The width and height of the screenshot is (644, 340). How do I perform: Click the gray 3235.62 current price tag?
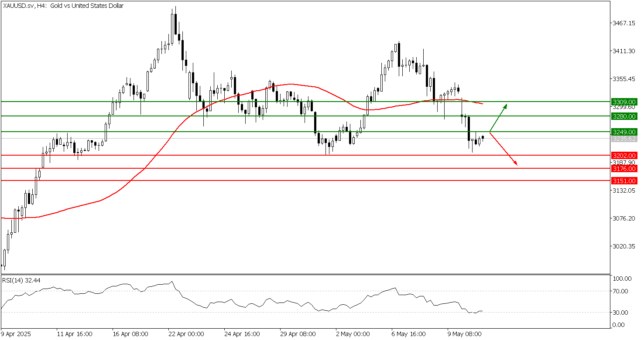(624, 139)
